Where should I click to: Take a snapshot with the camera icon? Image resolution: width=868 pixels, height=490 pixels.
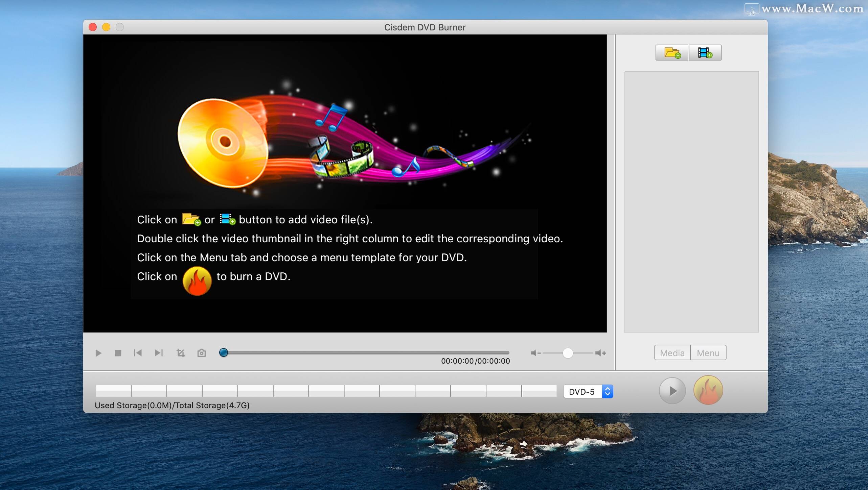point(201,353)
